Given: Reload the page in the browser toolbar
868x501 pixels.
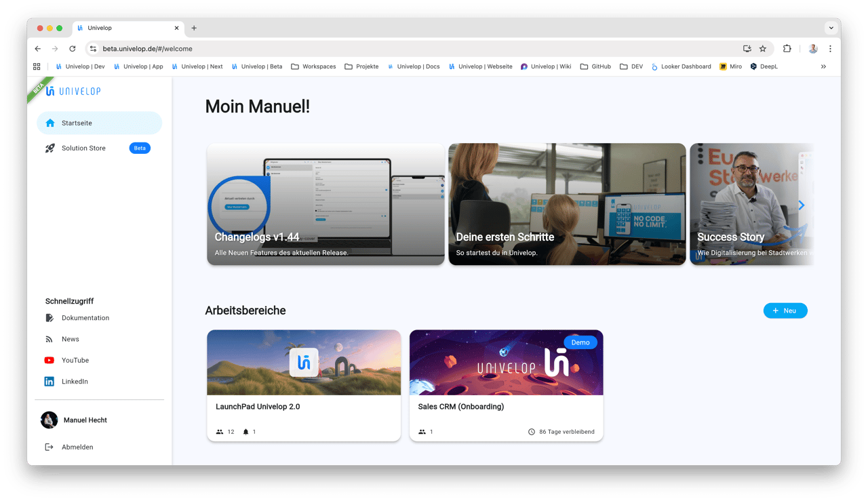Looking at the screenshot, I should click(73, 49).
